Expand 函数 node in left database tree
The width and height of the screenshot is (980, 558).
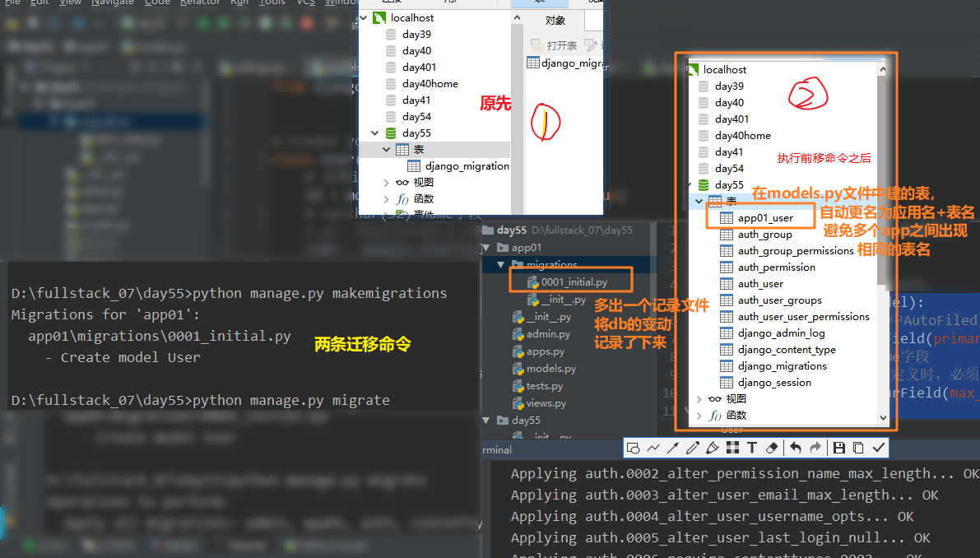tap(386, 198)
